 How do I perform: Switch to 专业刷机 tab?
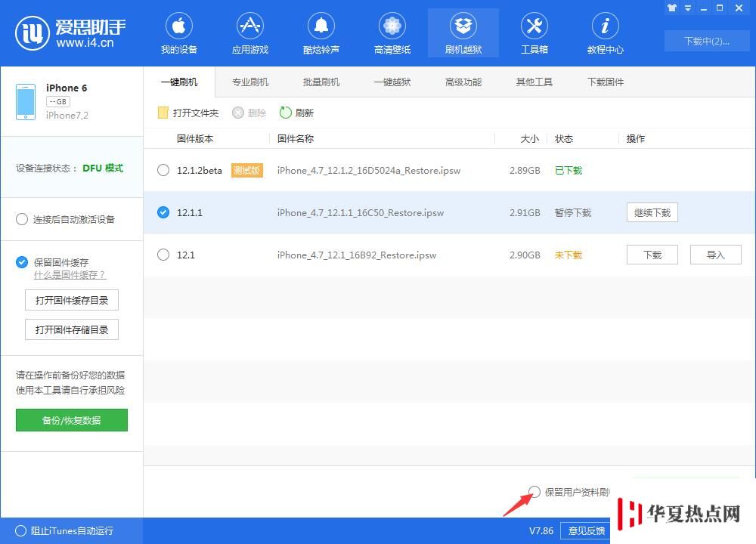[x=250, y=82]
